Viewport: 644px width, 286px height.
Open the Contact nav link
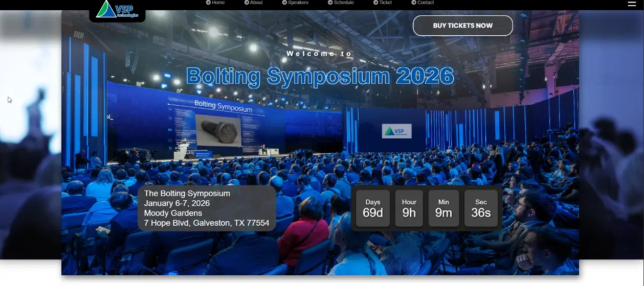coord(423,3)
